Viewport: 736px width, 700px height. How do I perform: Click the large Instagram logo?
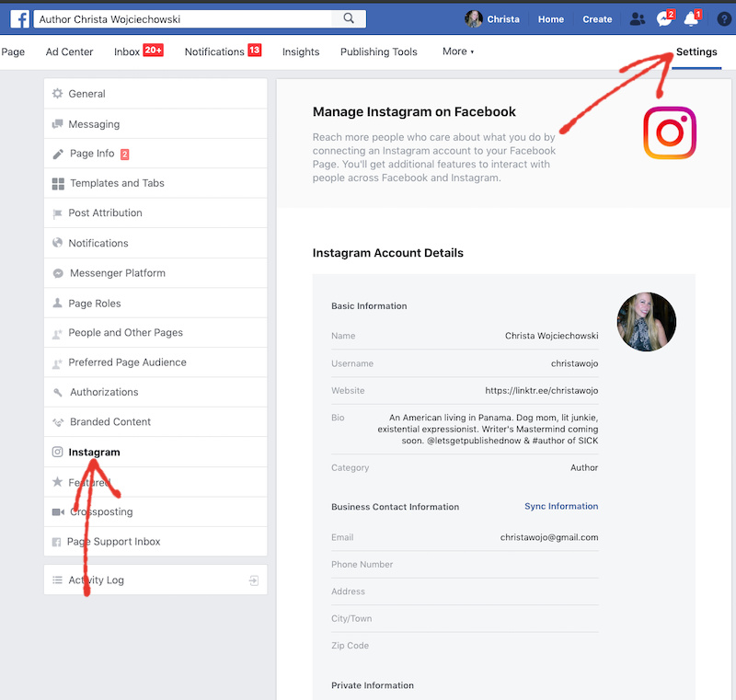click(669, 132)
